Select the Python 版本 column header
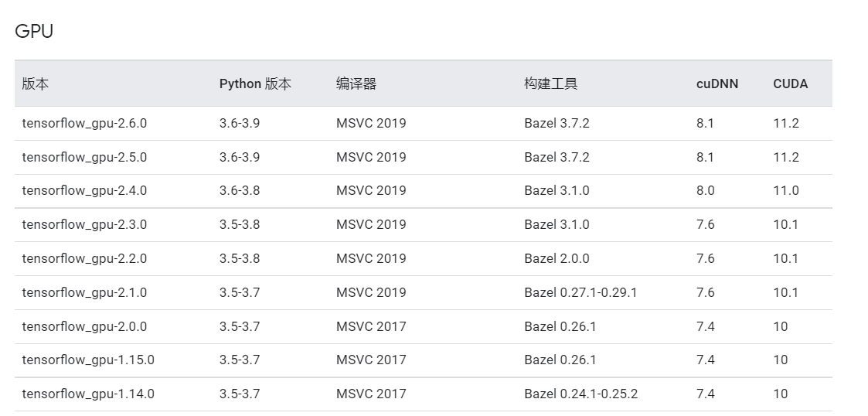 [255, 84]
